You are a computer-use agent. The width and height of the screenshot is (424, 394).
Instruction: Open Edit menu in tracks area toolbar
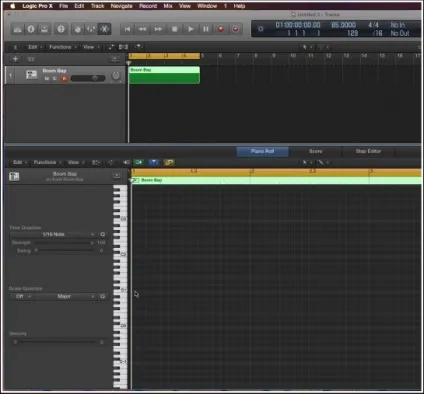point(34,47)
